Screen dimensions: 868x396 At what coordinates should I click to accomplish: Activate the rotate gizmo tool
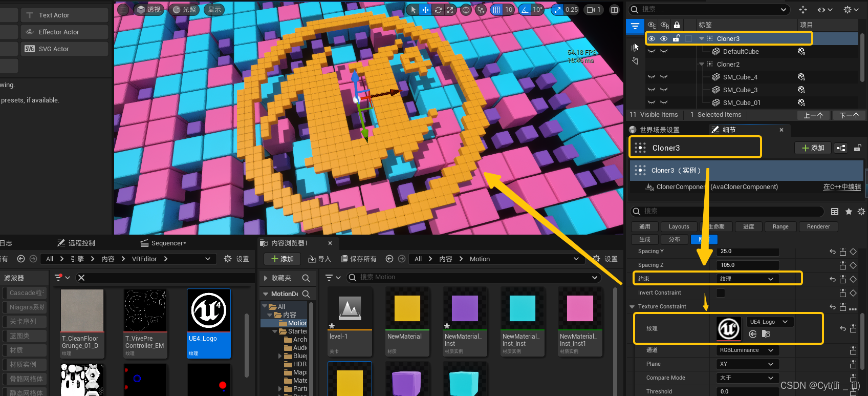coord(438,10)
